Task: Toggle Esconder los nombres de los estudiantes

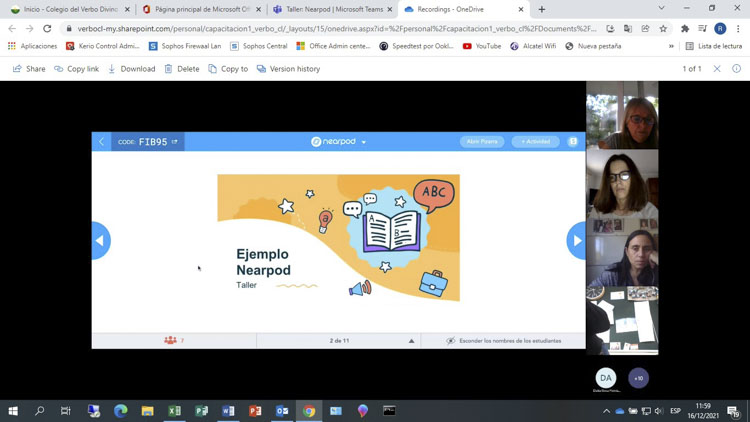Action: click(504, 341)
